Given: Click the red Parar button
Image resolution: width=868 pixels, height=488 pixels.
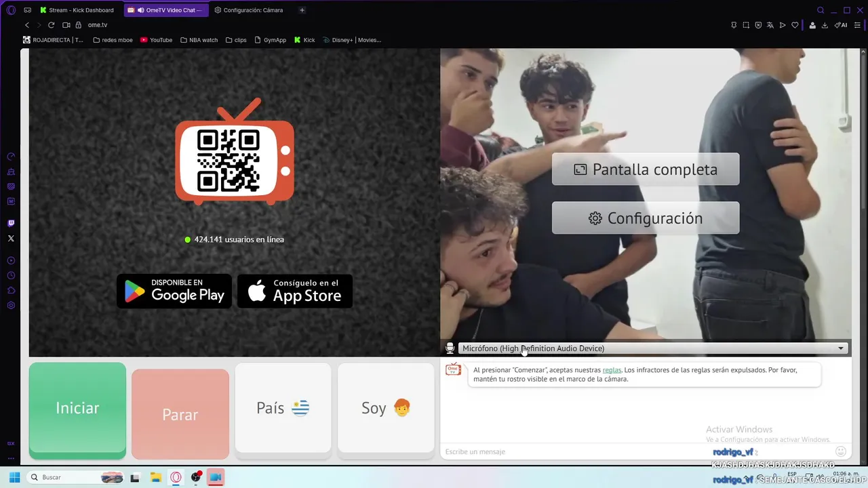Looking at the screenshot, I should [x=180, y=414].
